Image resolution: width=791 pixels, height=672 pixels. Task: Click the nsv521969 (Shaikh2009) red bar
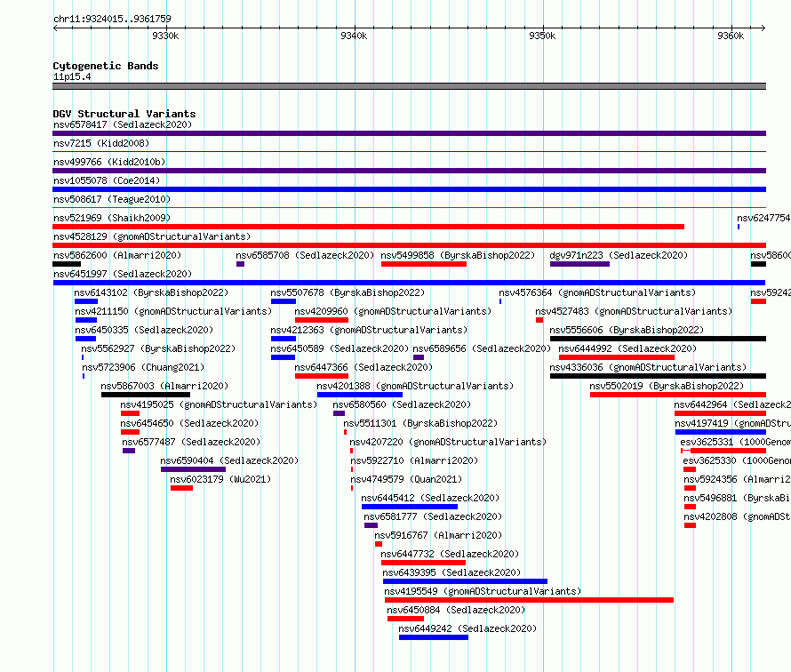point(368,227)
